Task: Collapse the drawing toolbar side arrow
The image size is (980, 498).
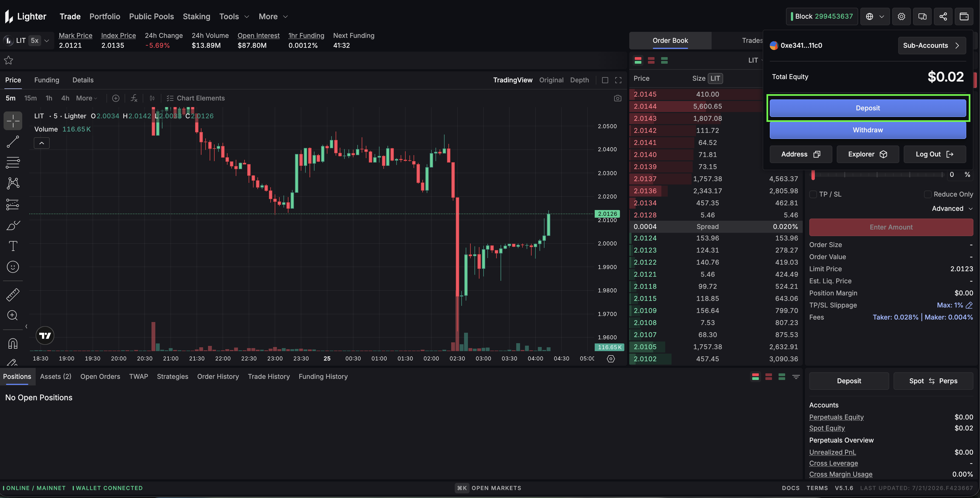Action: [26, 326]
